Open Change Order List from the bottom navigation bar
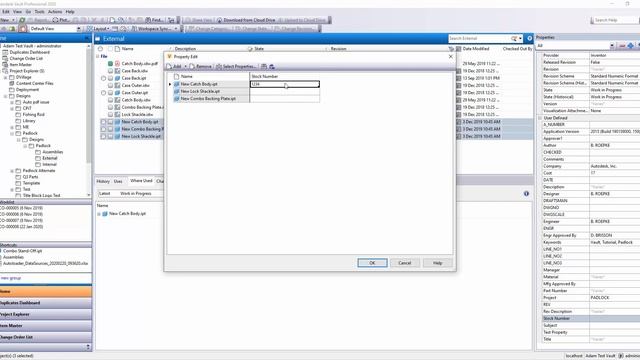This screenshot has width=640, height=360. tap(46, 337)
